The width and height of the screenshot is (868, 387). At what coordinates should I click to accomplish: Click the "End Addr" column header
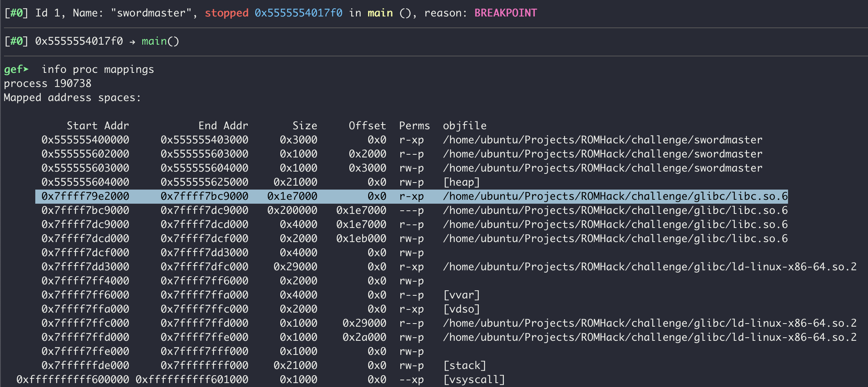point(223,126)
